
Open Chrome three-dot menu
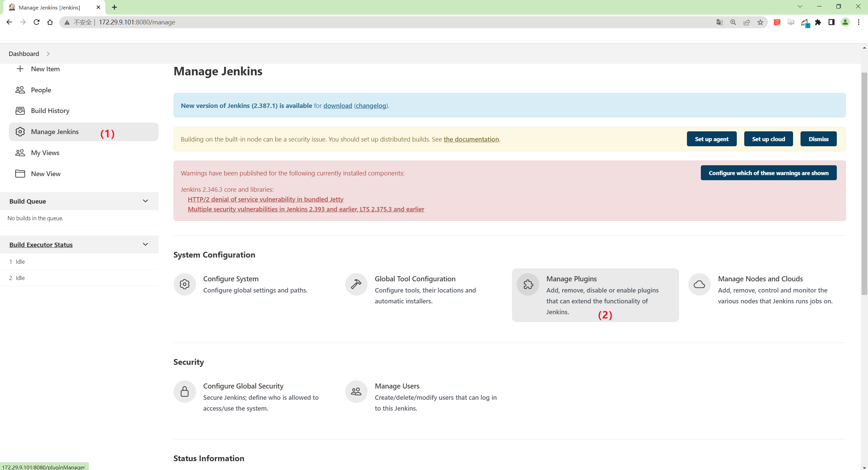click(859, 22)
